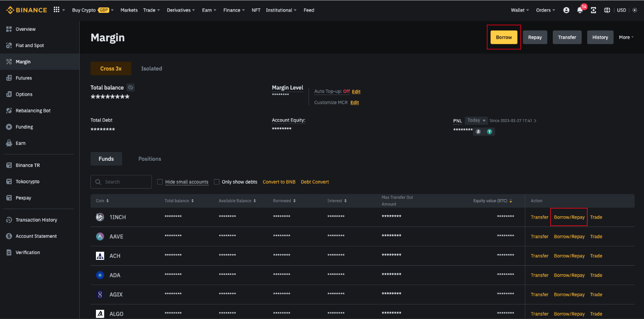Open the Orders dropdown
The width and height of the screenshot is (644, 319).
coord(546,10)
